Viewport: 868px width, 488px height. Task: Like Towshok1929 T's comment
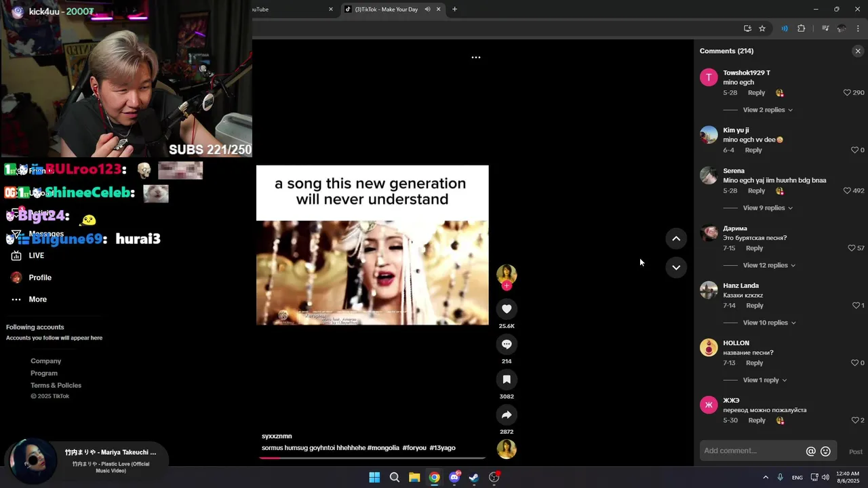click(847, 93)
